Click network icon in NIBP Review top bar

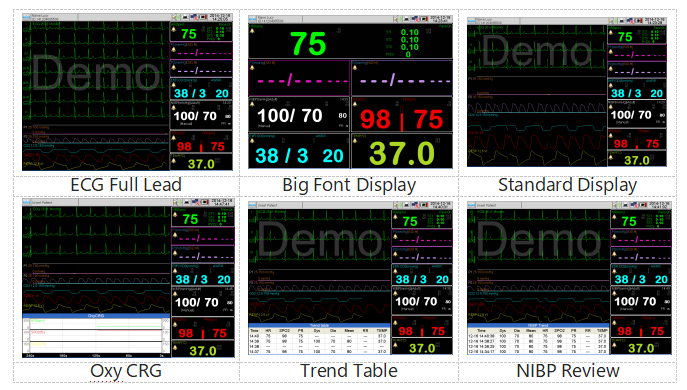634,205
